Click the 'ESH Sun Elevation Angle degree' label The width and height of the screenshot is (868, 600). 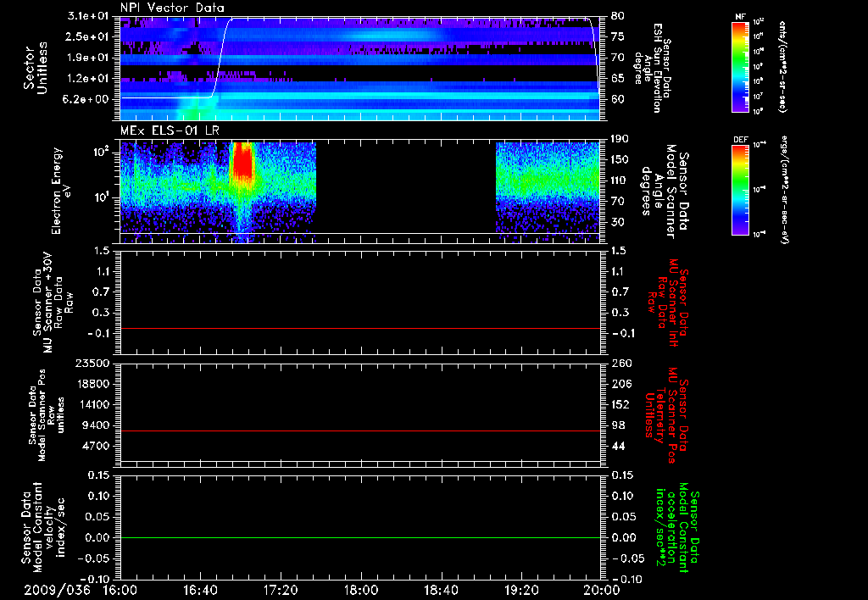pyautogui.click(x=654, y=69)
